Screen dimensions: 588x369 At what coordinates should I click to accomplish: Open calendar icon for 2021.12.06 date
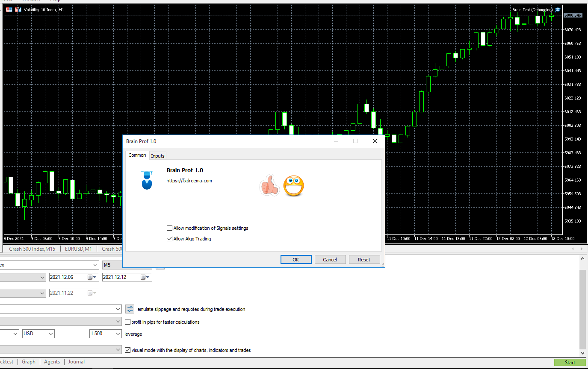(x=90, y=277)
